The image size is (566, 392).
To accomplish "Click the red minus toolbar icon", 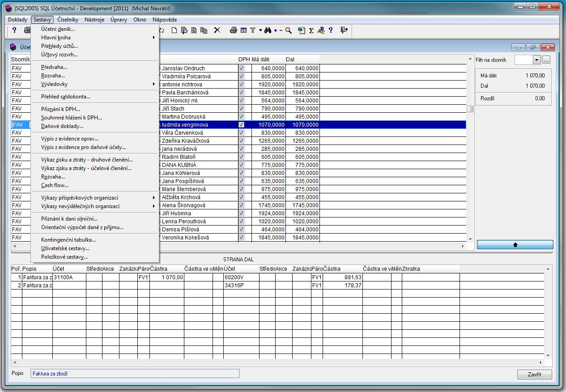I will pyautogui.click(x=281, y=30).
